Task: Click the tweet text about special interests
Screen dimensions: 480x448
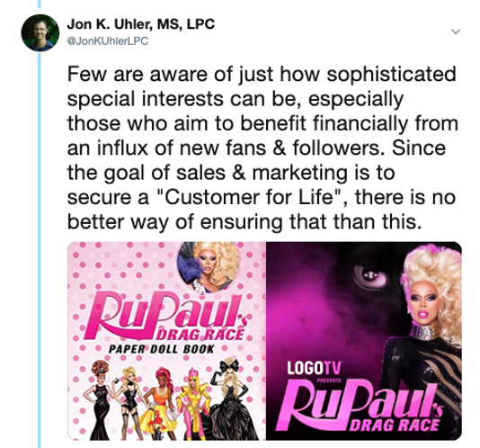Action: (262, 148)
